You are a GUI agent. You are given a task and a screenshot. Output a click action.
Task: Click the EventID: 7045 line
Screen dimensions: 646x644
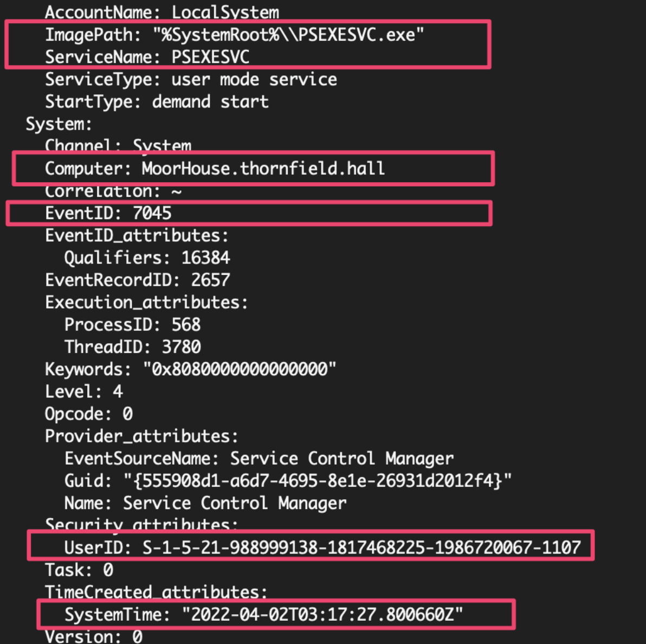[108, 213]
